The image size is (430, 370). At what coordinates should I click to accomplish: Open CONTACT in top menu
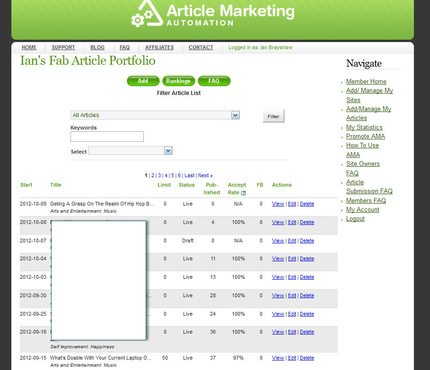click(x=201, y=47)
